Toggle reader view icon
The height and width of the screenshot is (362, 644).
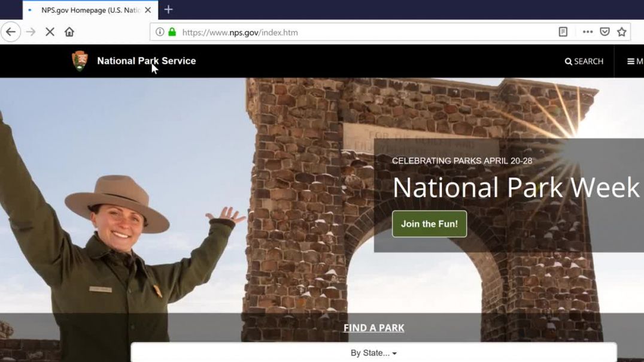[x=563, y=32]
